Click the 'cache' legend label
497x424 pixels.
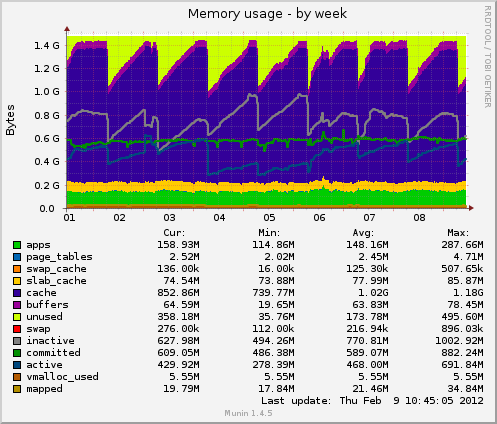[x=41, y=293]
